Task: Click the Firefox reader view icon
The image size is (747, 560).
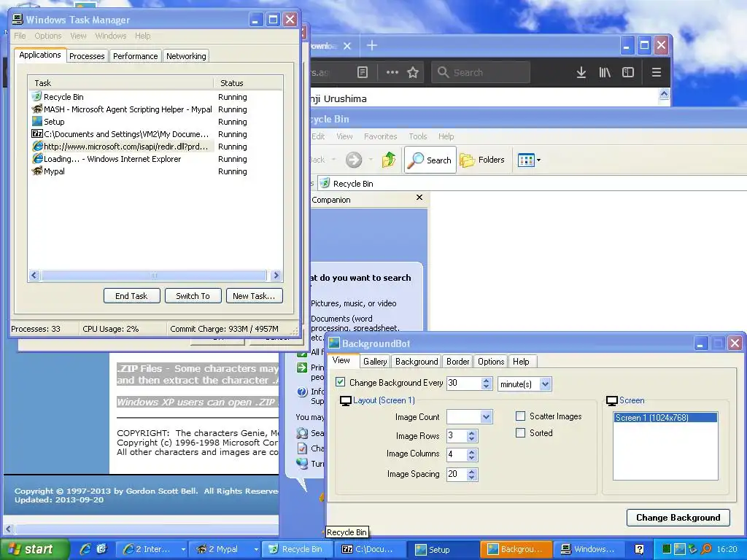Action: pyautogui.click(x=363, y=72)
